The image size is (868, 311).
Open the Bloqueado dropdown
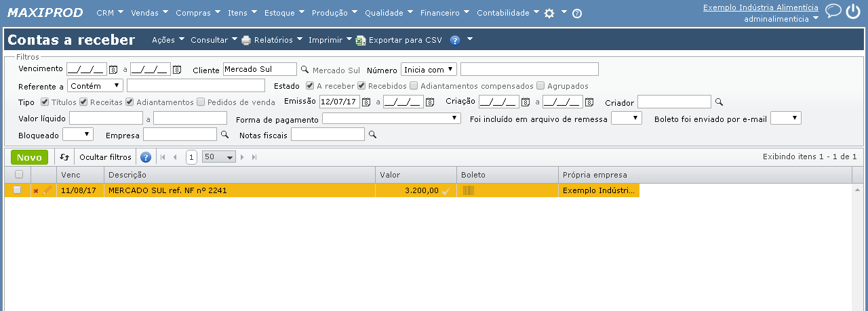[77, 135]
